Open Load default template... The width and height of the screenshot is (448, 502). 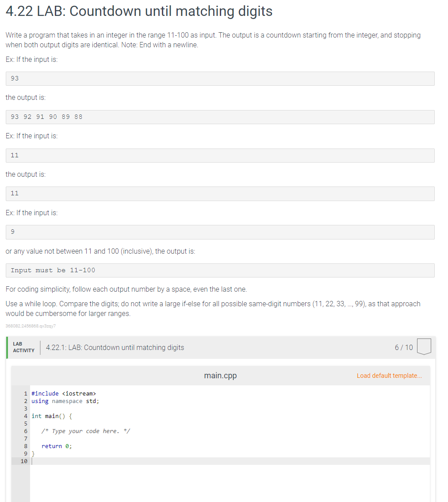389,375
